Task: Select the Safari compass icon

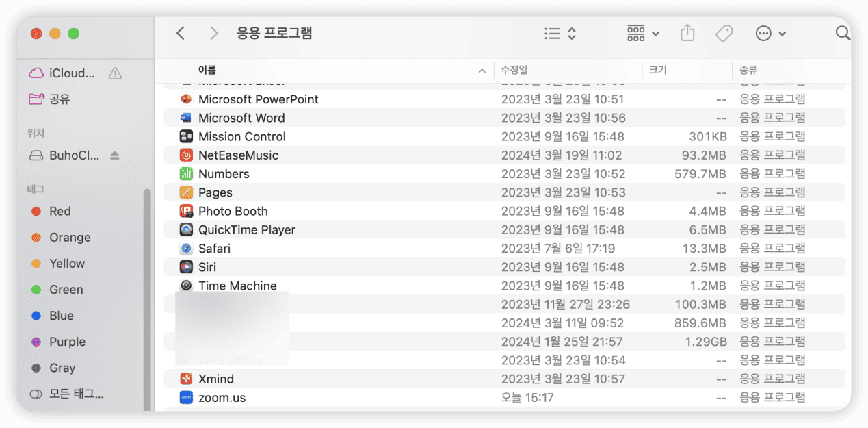Action: 186,249
